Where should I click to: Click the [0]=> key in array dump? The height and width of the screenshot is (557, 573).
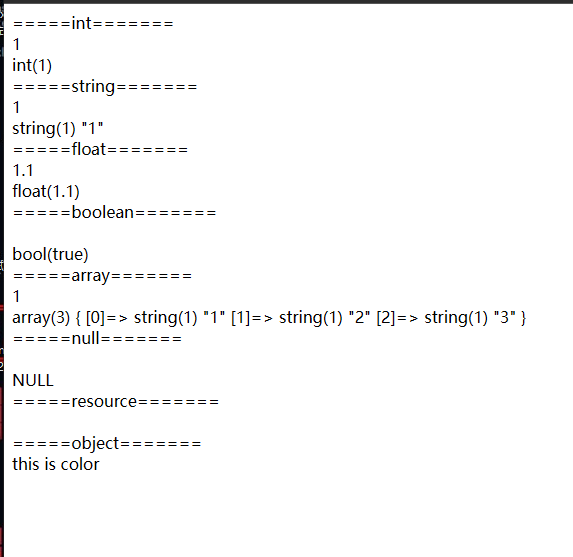coord(107,318)
